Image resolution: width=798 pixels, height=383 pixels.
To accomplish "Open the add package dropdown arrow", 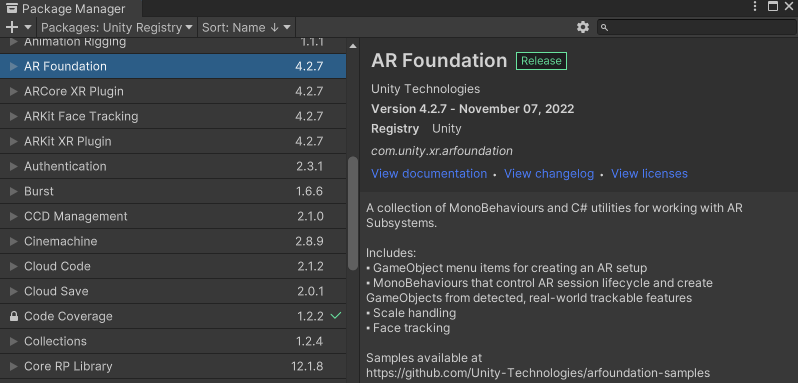I will (x=28, y=27).
